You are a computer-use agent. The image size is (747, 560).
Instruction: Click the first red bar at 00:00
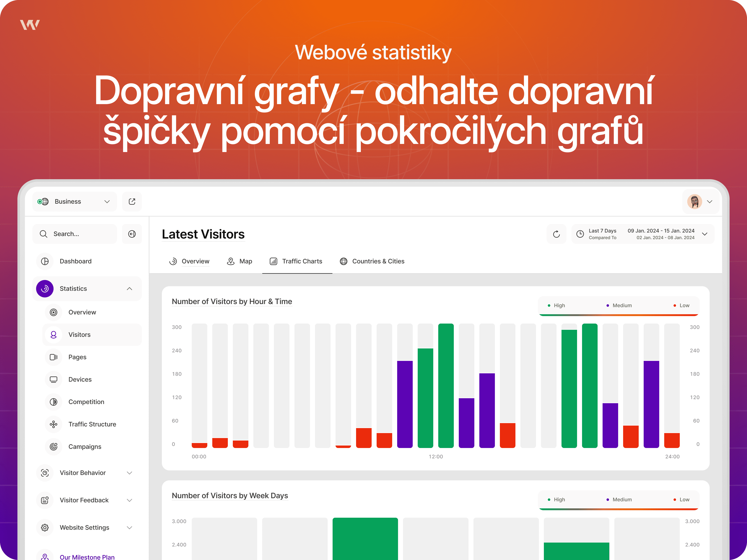[x=199, y=446]
